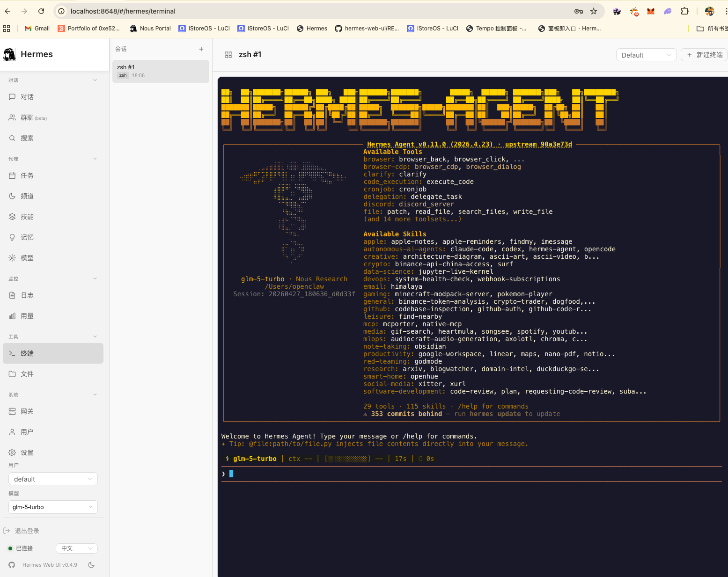Click the 新建终端 new terminal button
The width and height of the screenshot is (728, 577).
(704, 55)
